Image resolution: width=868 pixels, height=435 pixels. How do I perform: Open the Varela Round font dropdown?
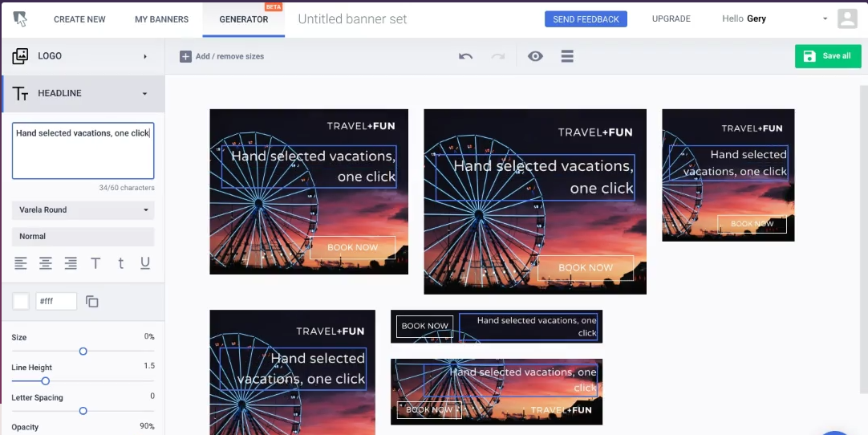click(83, 210)
